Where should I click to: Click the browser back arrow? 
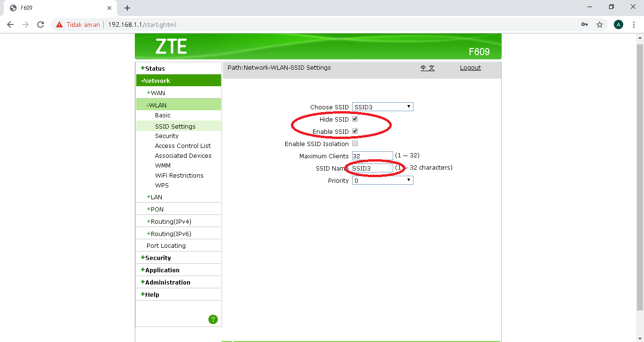[10, 24]
